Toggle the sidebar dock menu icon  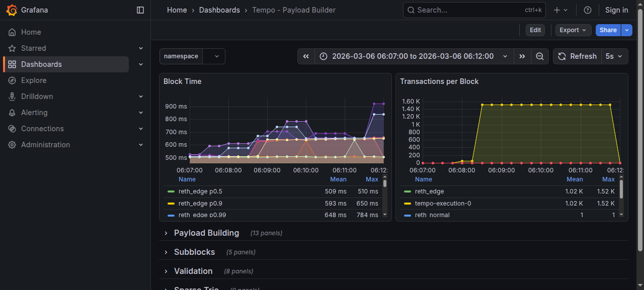(140, 10)
